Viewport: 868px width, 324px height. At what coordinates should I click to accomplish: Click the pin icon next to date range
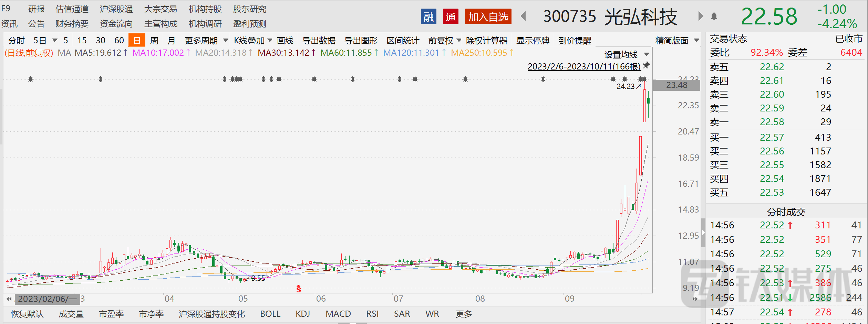(647, 65)
